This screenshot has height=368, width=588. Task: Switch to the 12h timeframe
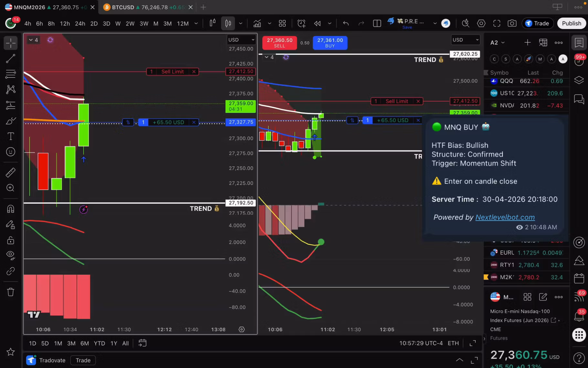coord(65,24)
